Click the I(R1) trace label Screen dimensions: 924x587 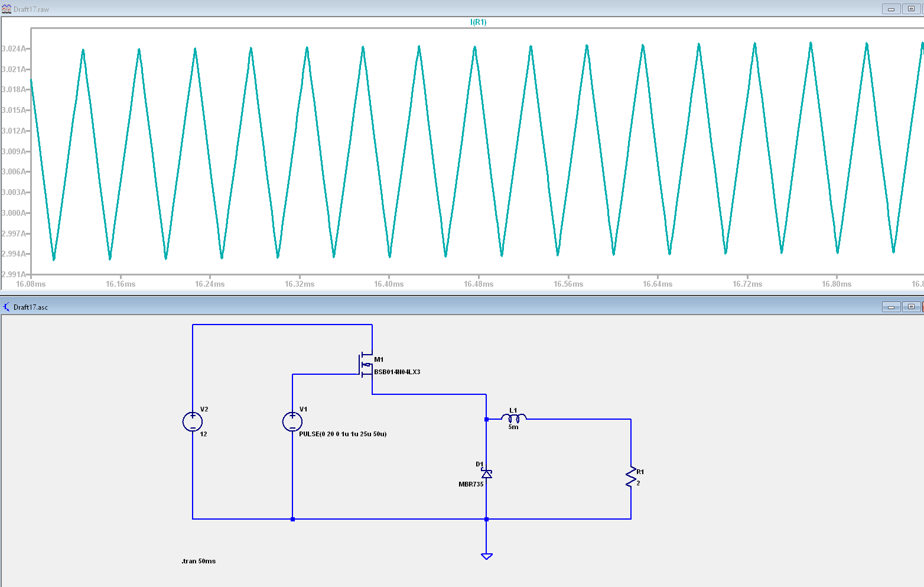(479, 22)
